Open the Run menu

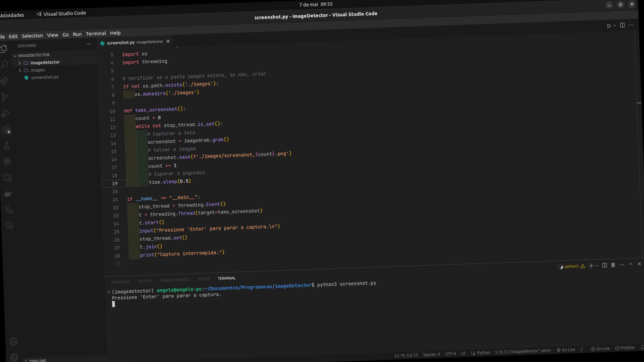tap(77, 34)
